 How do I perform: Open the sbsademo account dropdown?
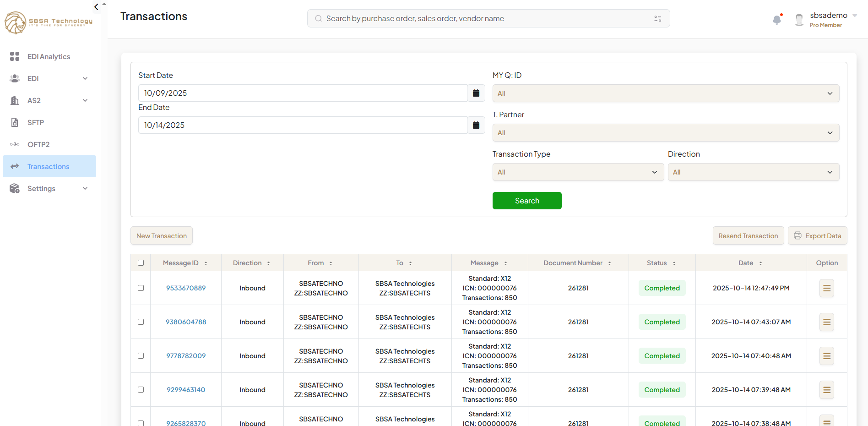click(x=854, y=16)
